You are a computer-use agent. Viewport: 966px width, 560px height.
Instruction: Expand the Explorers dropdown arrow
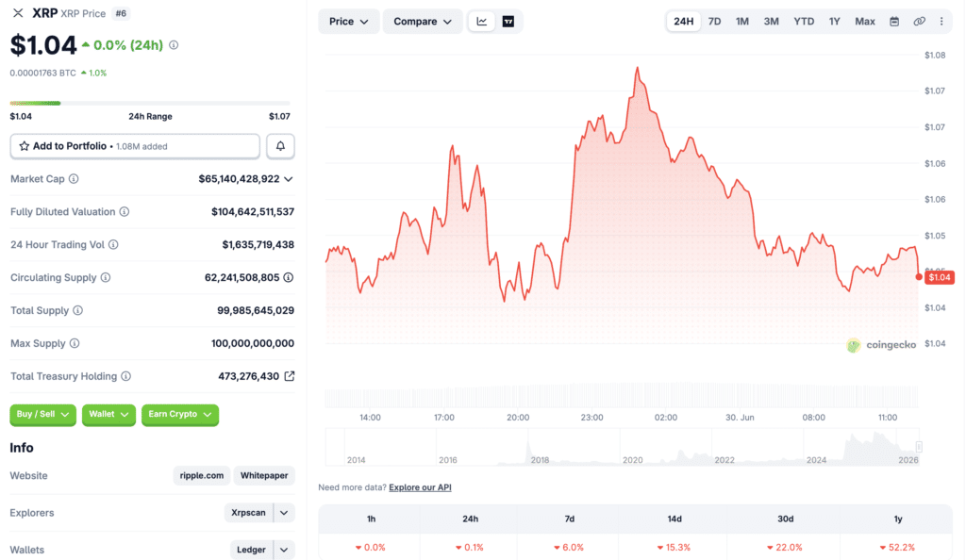284,513
